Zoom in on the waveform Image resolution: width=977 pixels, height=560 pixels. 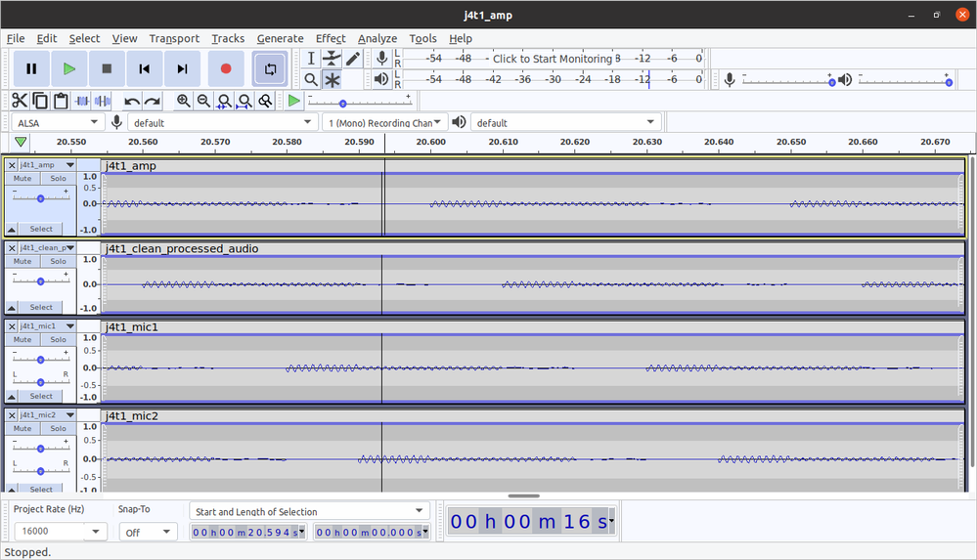pyautogui.click(x=183, y=101)
